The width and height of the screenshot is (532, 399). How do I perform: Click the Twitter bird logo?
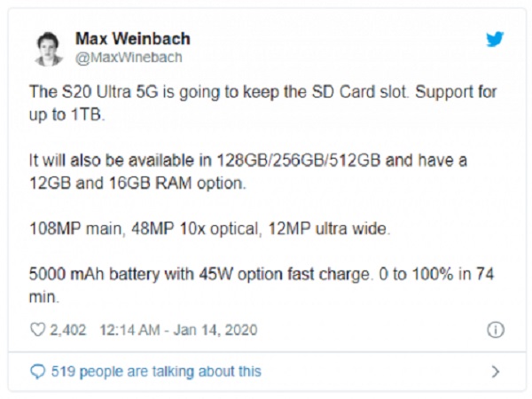click(495, 40)
